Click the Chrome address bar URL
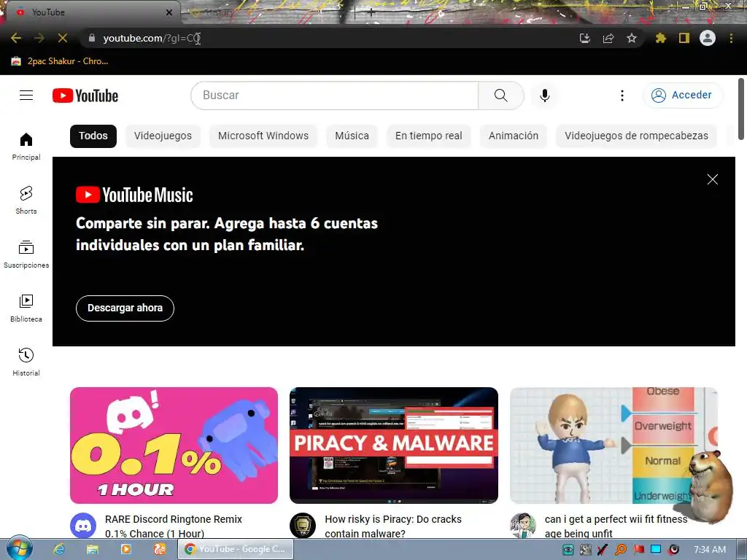747x560 pixels. click(x=152, y=38)
